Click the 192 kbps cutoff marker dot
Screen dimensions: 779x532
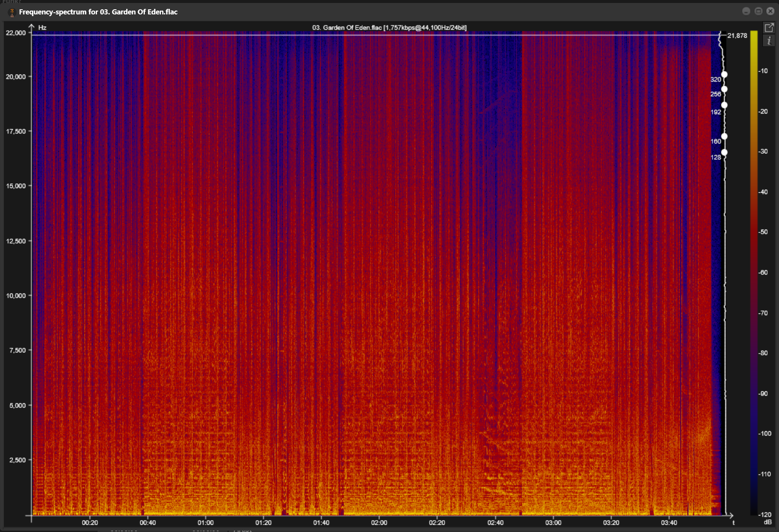click(x=724, y=105)
